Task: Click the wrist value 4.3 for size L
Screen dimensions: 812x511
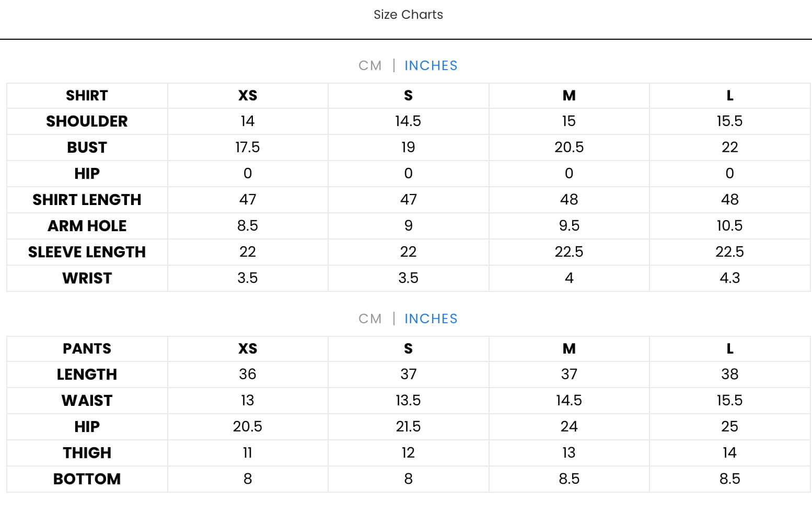Action: tap(729, 278)
